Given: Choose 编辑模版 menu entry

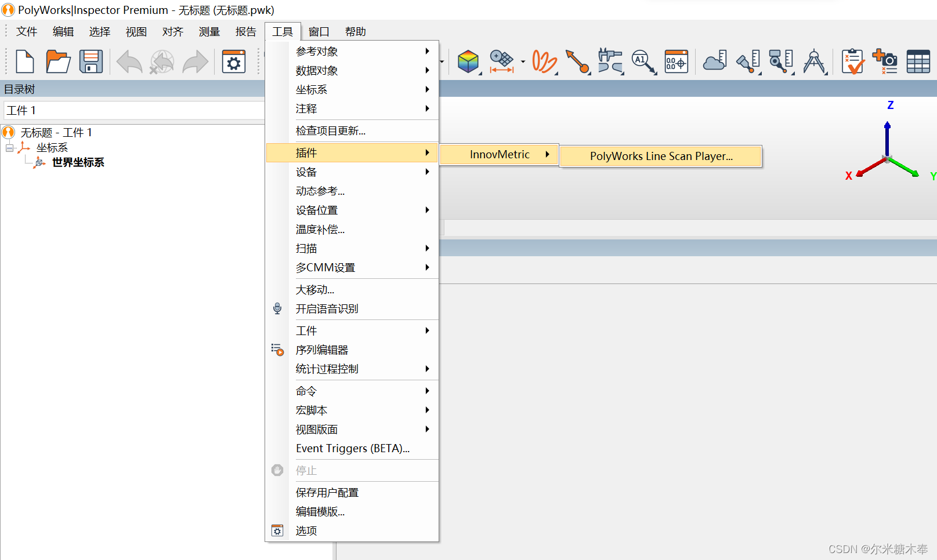Looking at the screenshot, I should pos(352,511).
